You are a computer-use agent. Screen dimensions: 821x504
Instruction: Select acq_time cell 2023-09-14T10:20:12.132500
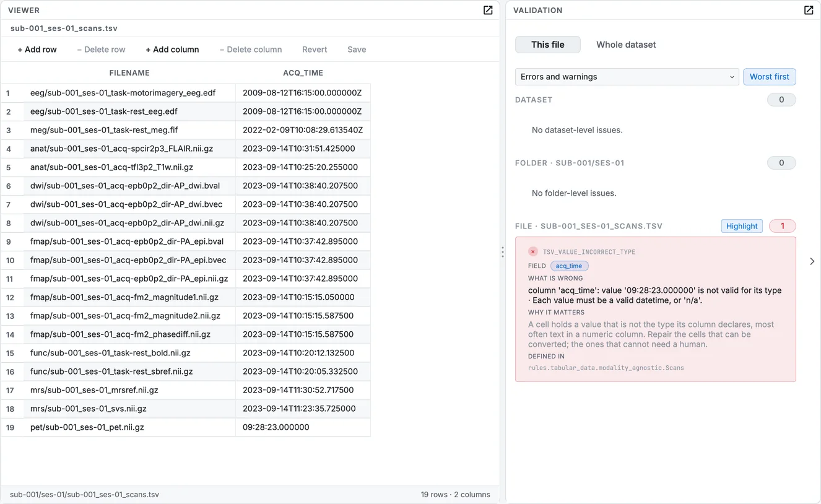tap(303, 353)
